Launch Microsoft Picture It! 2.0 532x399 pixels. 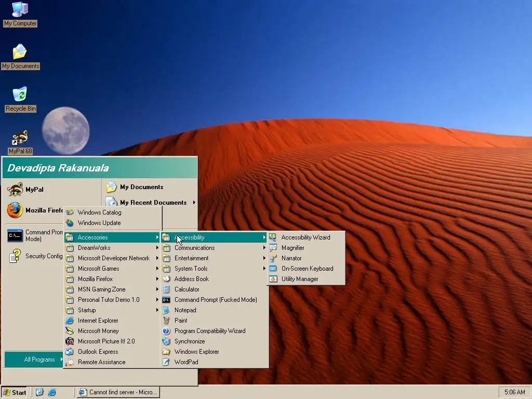112,341
